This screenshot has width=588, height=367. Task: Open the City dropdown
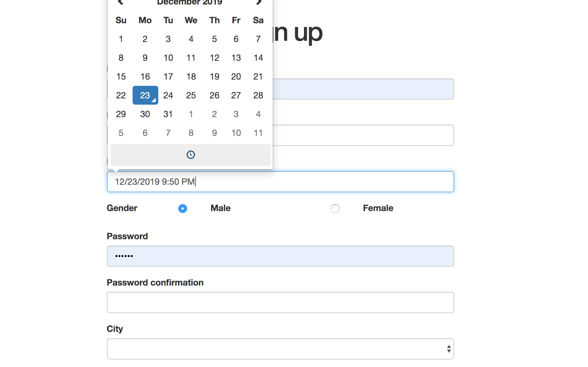280,349
